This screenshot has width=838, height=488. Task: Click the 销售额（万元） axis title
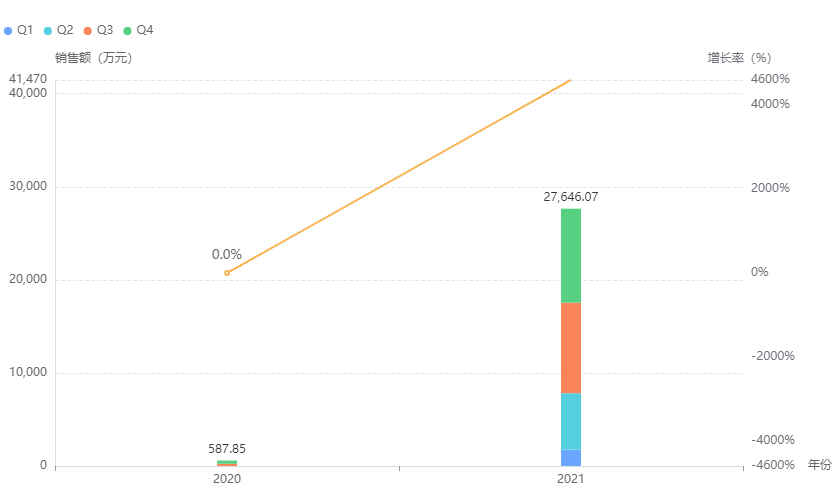click(94, 58)
